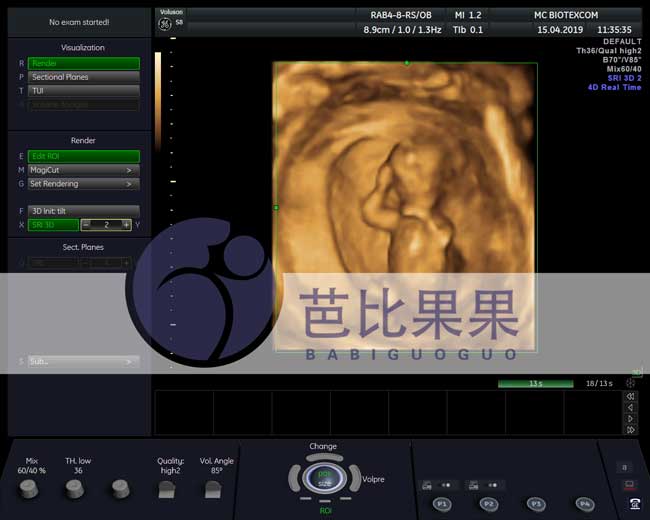This screenshot has height=520, width=650.
Task: Click the Th36/Qual high2 info text
Action: pos(609,51)
